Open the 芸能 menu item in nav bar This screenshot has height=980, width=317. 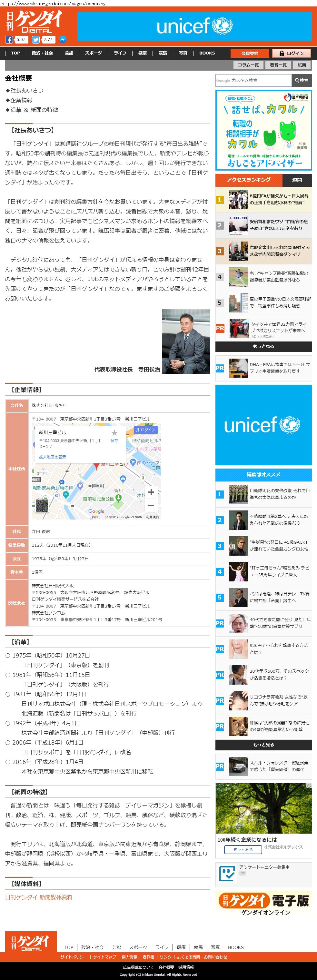click(69, 53)
